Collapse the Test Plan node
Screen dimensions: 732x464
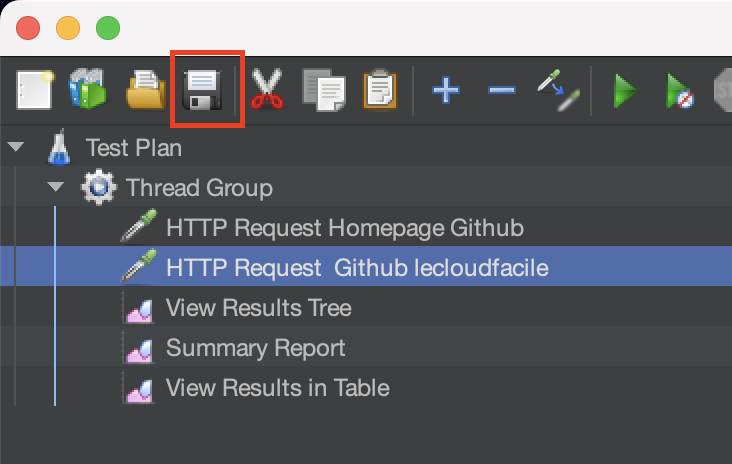(15, 148)
